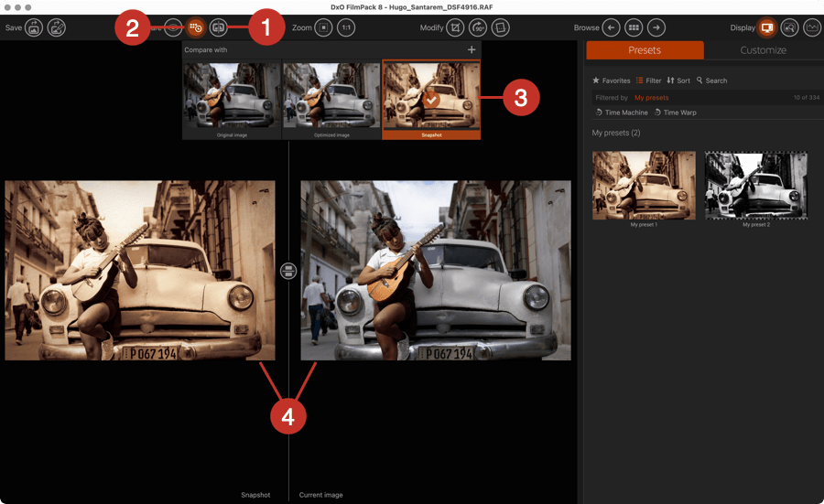The width and height of the screenshot is (824, 504).
Task: Toggle the loupe display button
Action: (789, 28)
